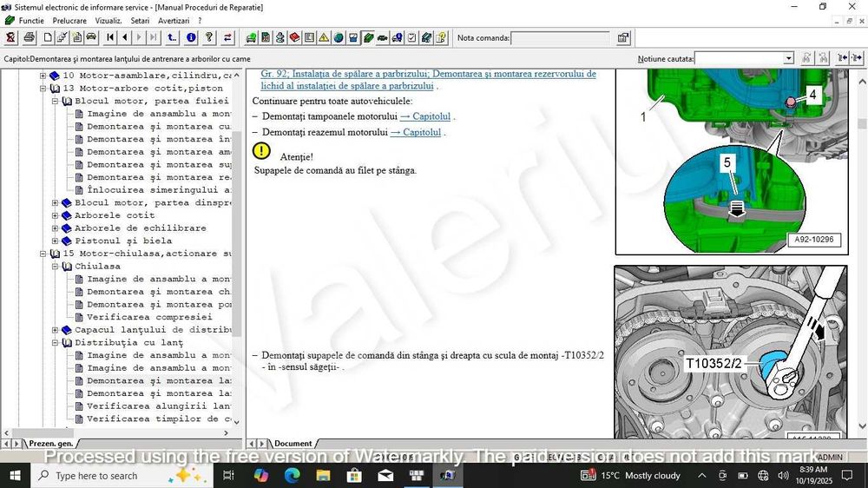Viewport: 868px width, 488px height.
Task: Collapse the 'Chiulasa' tree node
Action: [x=56, y=267]
